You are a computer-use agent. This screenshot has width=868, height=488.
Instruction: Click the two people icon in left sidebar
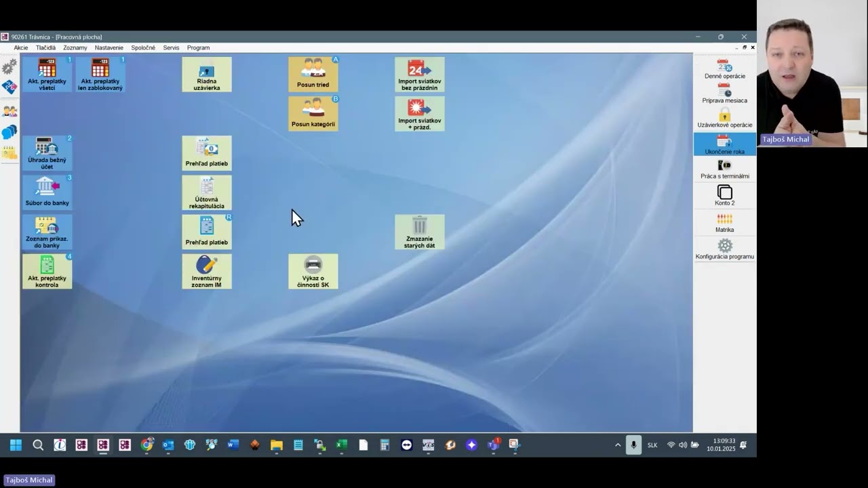click(9, 110)
